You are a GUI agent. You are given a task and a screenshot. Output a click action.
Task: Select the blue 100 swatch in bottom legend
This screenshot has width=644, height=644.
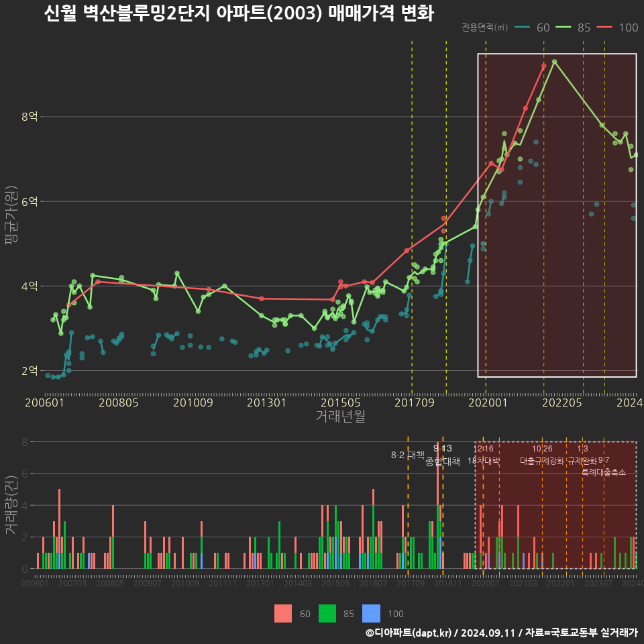tap(371, 614)
